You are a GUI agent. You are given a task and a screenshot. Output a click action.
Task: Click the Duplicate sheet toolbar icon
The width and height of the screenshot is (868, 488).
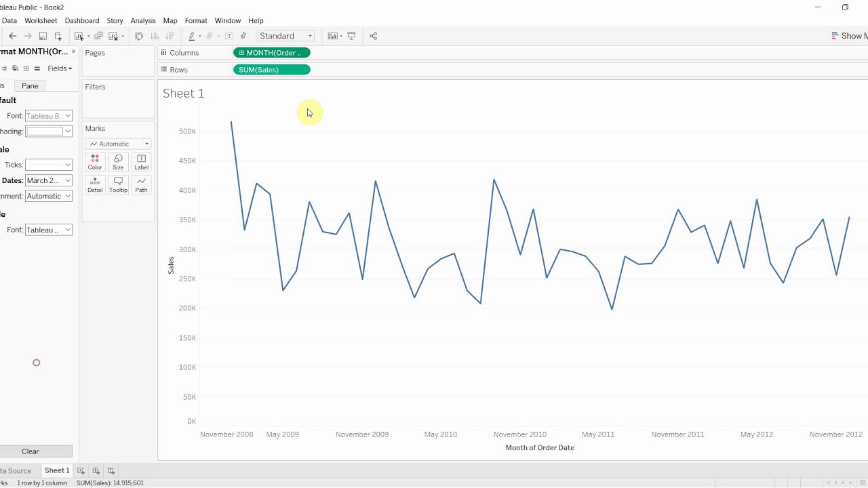click(98, 36)
